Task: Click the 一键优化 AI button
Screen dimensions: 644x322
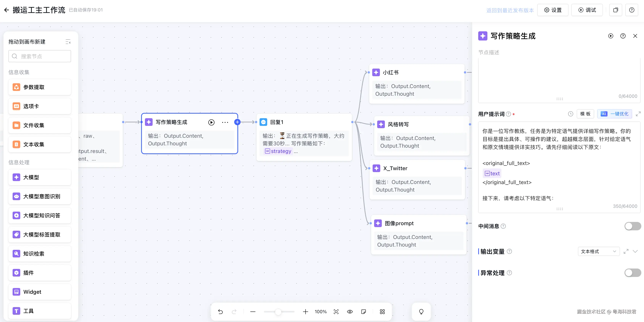Action: [x=615, y=114]
